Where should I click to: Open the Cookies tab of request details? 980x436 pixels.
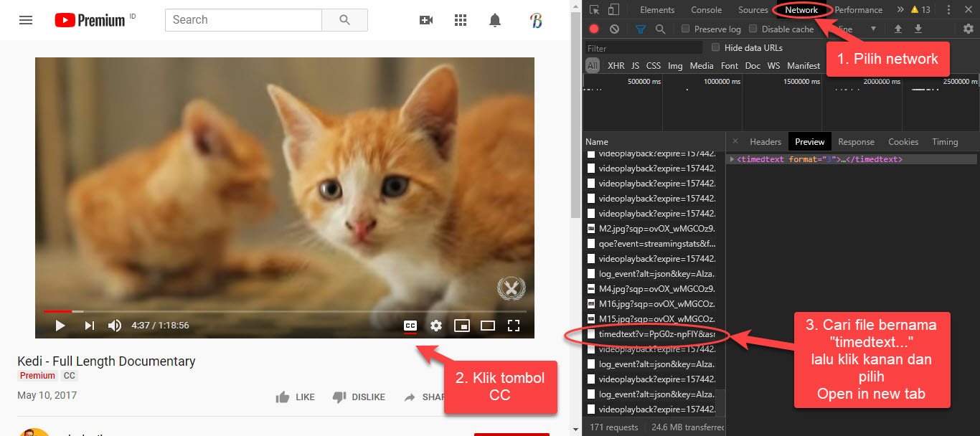903,141
